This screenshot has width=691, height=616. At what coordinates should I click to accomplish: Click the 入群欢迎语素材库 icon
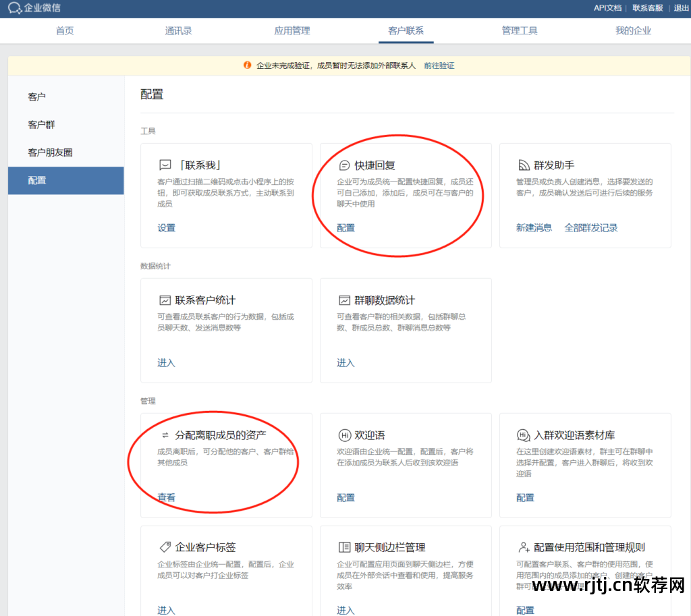pos(522,435)
